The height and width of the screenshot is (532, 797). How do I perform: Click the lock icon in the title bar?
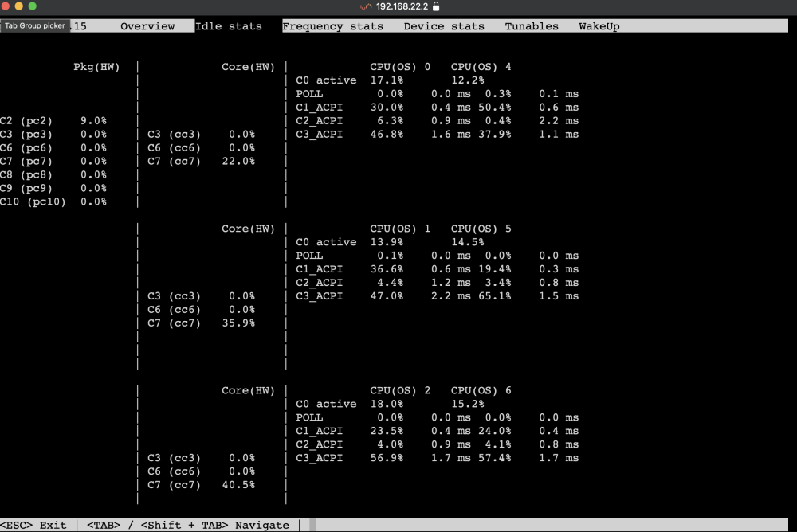coord(436,6)
